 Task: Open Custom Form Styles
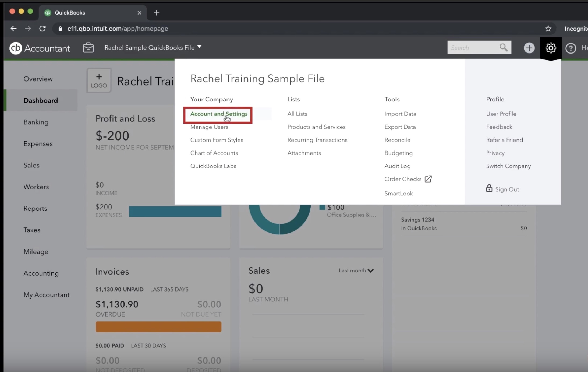217,140
